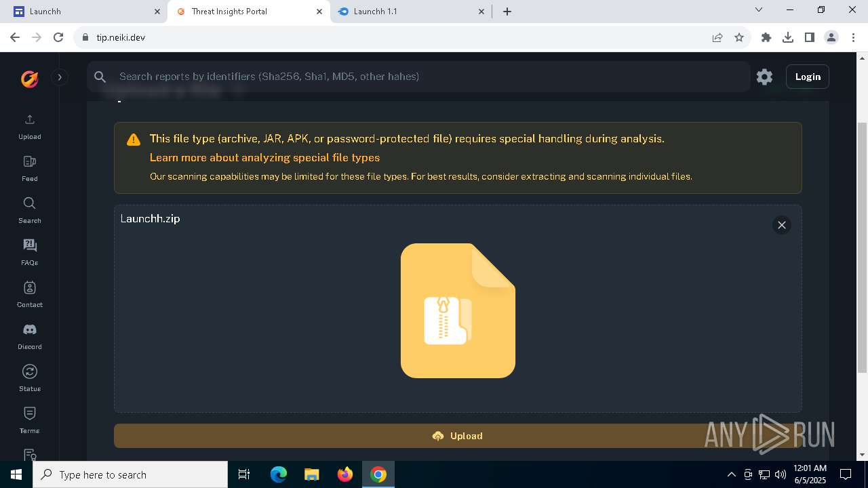
Task: Open the Chrome extensions menu
Action: point(766,37)
